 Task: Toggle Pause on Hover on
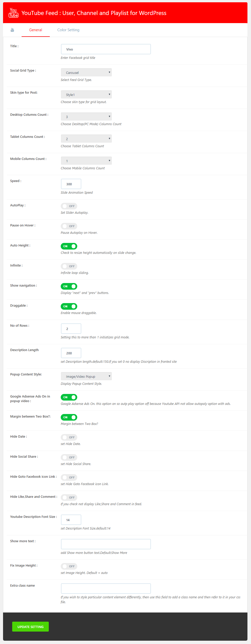(69, 226)
